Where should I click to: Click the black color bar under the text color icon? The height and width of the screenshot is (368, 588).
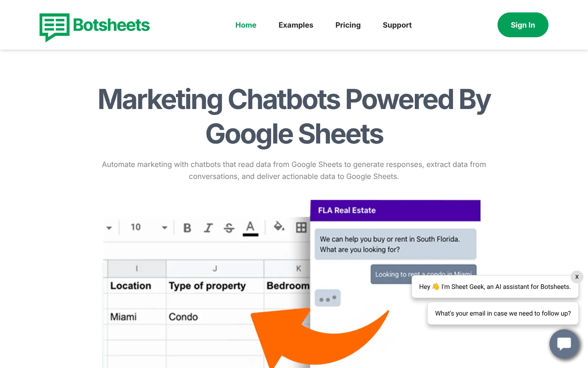click(250, 235)
